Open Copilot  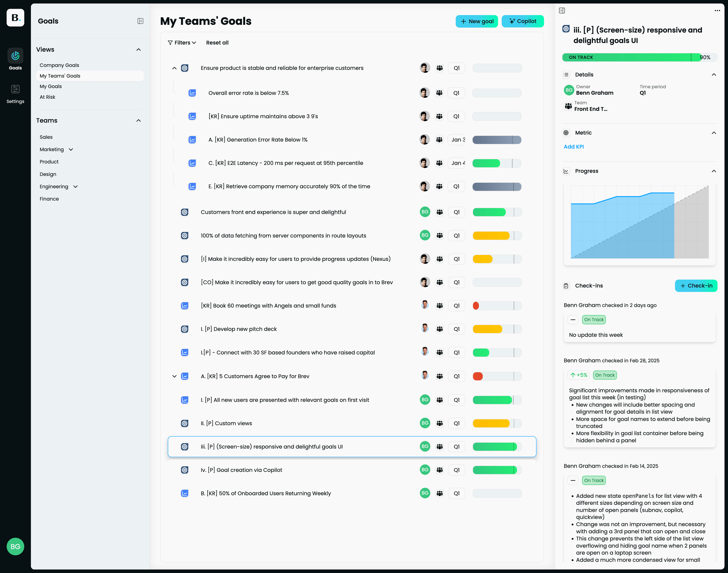coord(523,21)
